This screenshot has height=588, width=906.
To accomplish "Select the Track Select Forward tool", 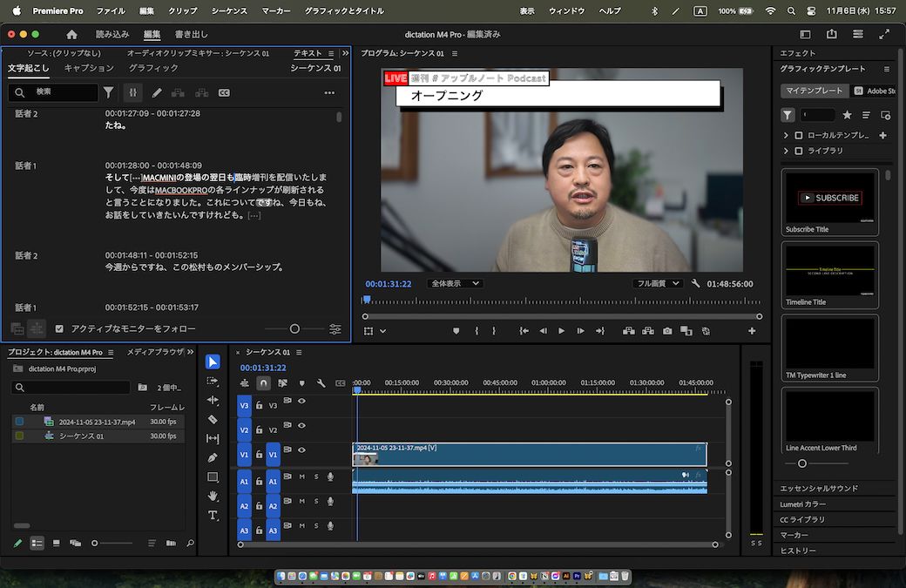I will [x=213, y=382].
